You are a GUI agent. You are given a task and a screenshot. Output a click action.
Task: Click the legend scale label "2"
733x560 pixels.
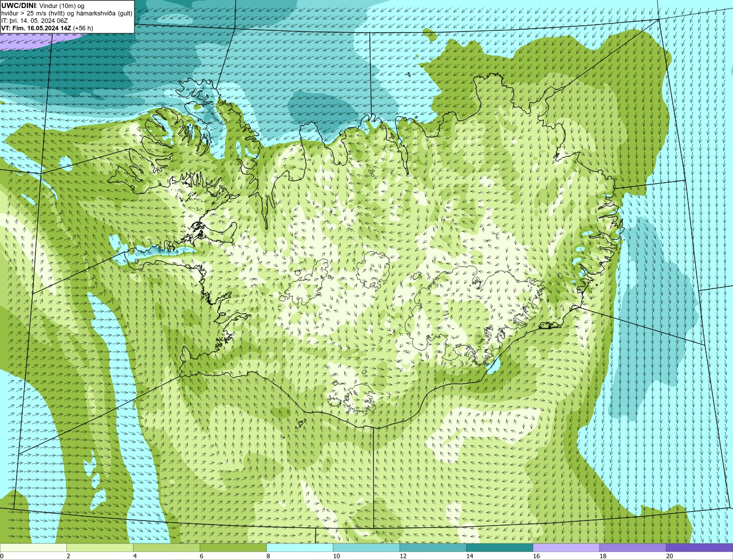68,556
